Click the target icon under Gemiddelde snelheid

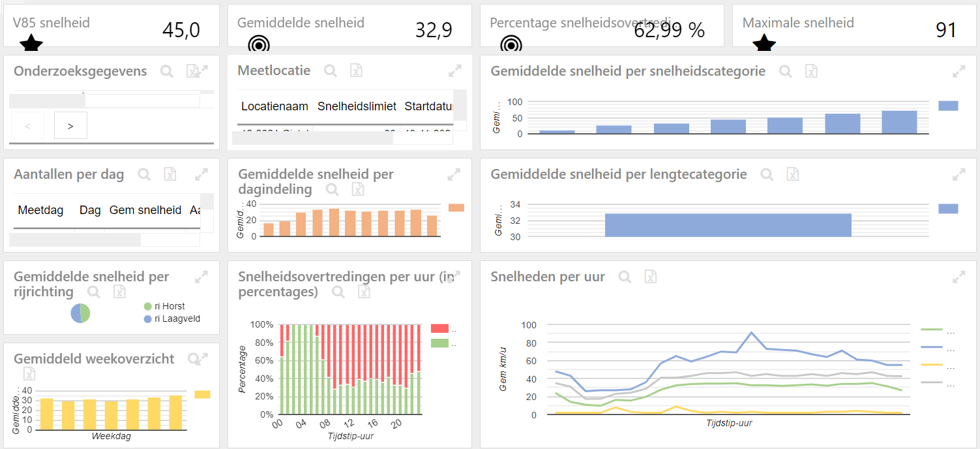[x=259, y=44]
